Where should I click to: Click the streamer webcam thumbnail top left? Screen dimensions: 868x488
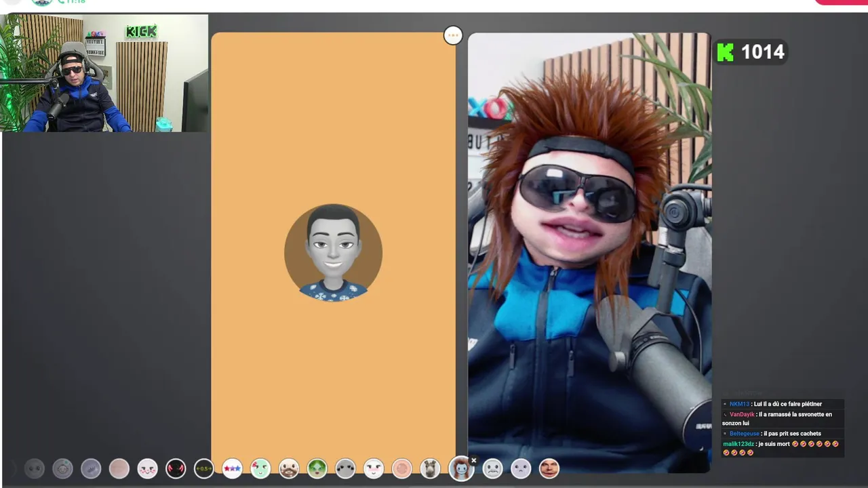[104, 73]
